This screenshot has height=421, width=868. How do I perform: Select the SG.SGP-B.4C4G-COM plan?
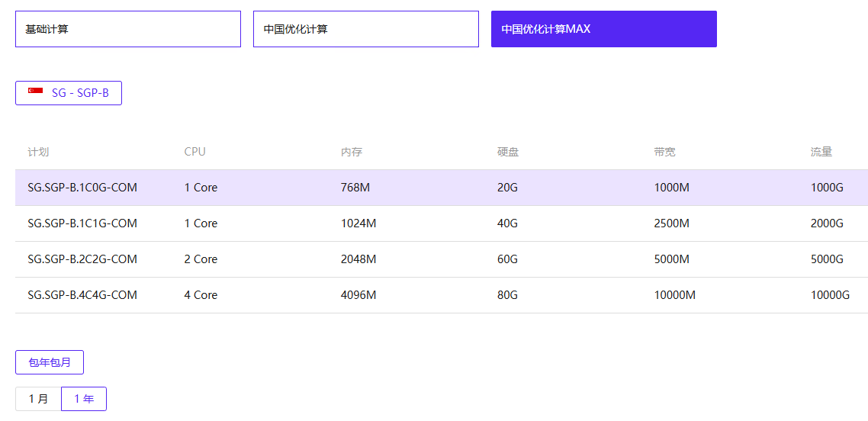[x=82, y=295]
